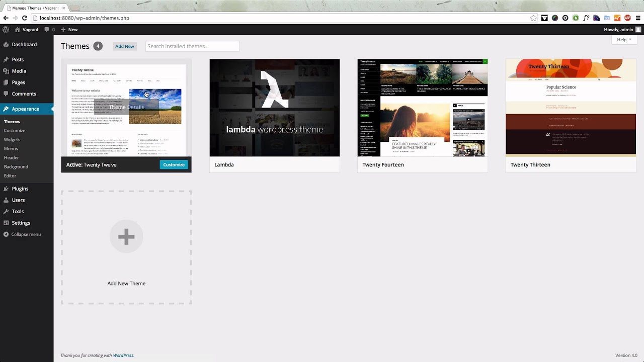Expand the Help dropdown tab

(x=624, y=40)
